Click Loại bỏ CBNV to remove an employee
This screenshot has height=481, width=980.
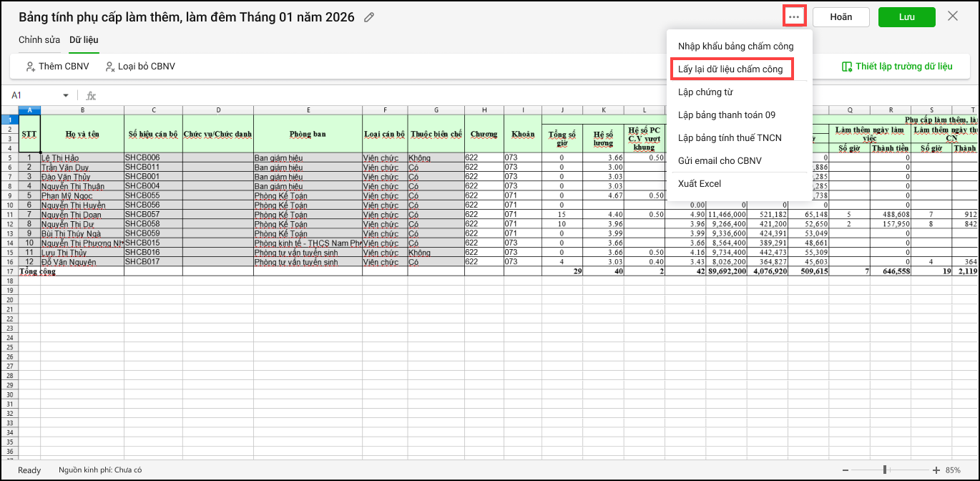coord(139,67)
